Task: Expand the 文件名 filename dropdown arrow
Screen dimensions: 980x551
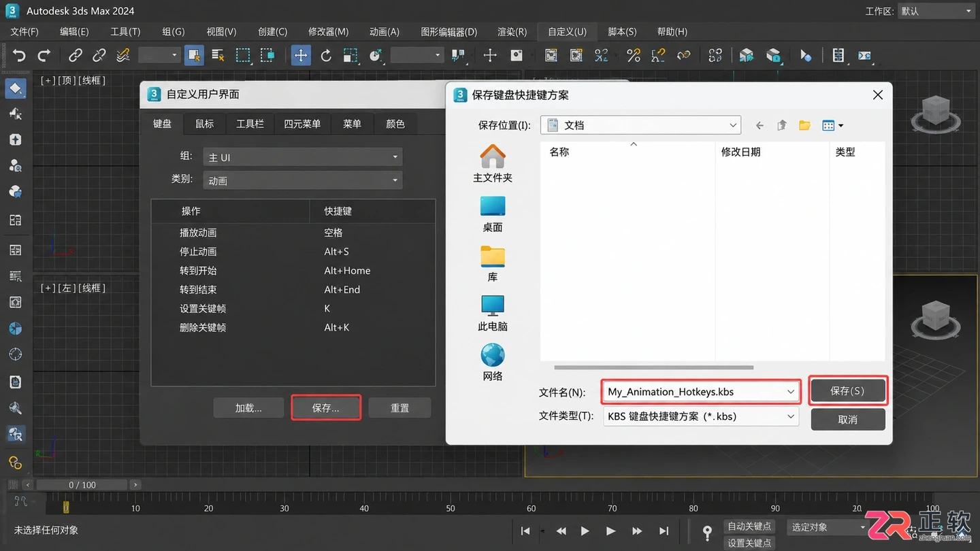Action: (x=791, y=392)
